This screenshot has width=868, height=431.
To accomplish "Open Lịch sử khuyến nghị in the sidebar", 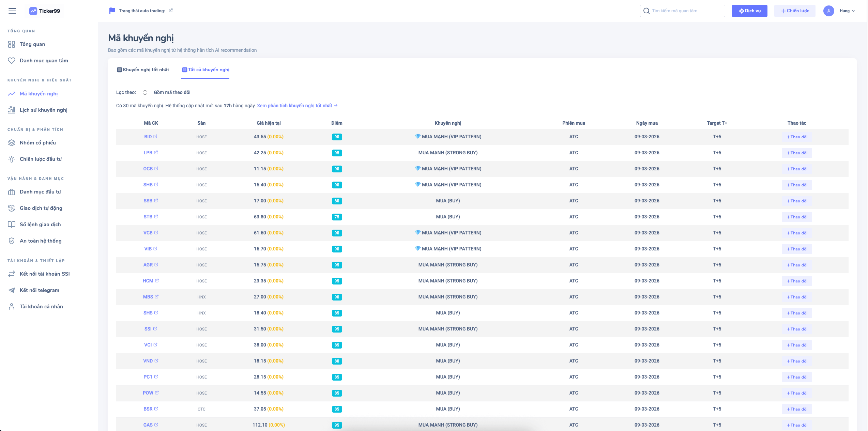I will 43,110.
